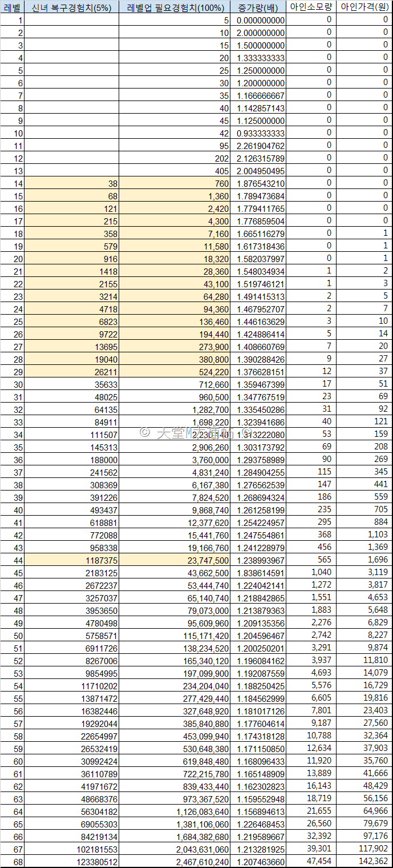The width and height of the screenshot is (393, 868).
Task: Select the required experience cell 712,660
Action: 175,384
